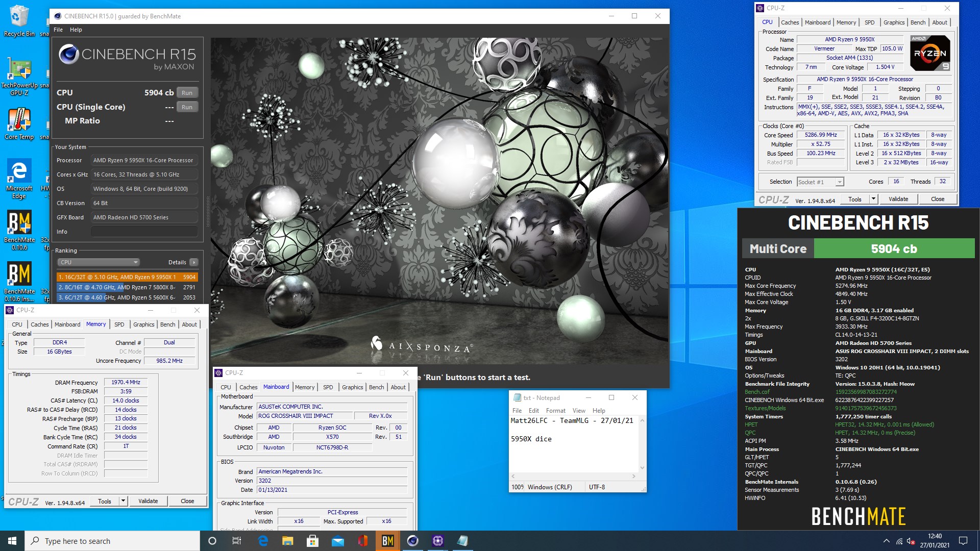
Task: Switch to CPU-Z on the taskbar
Action: tap(437, 541)
